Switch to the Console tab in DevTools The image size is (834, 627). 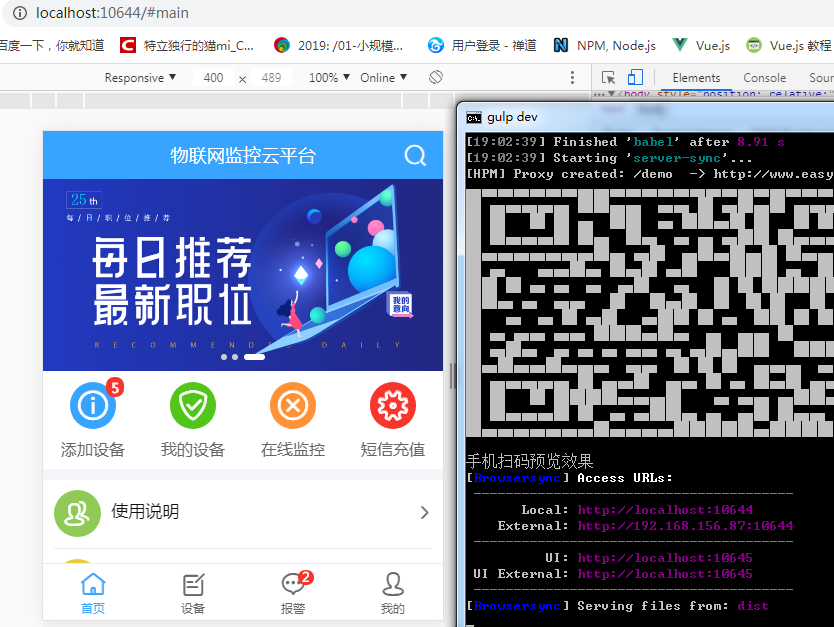[x=764, y=77]
